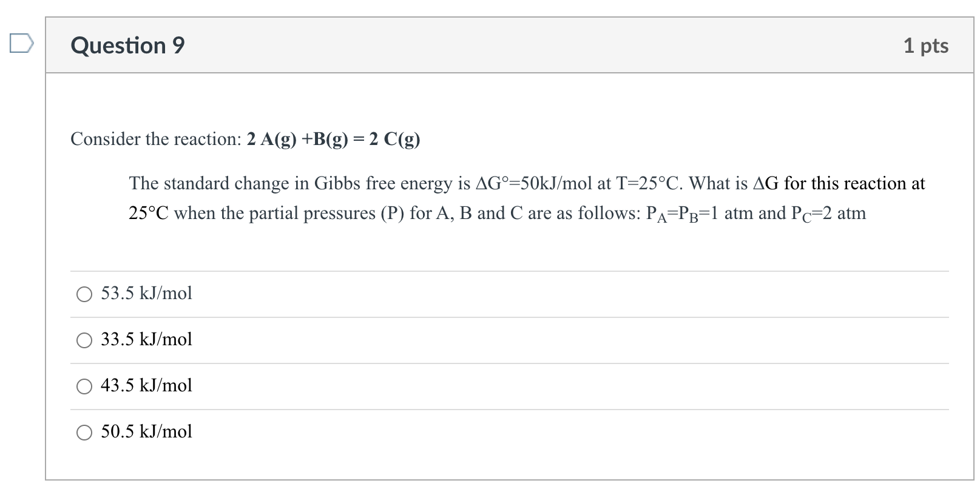
Task: Select the 33.5 kJ/mol answer
Action: tap(84, 341)
